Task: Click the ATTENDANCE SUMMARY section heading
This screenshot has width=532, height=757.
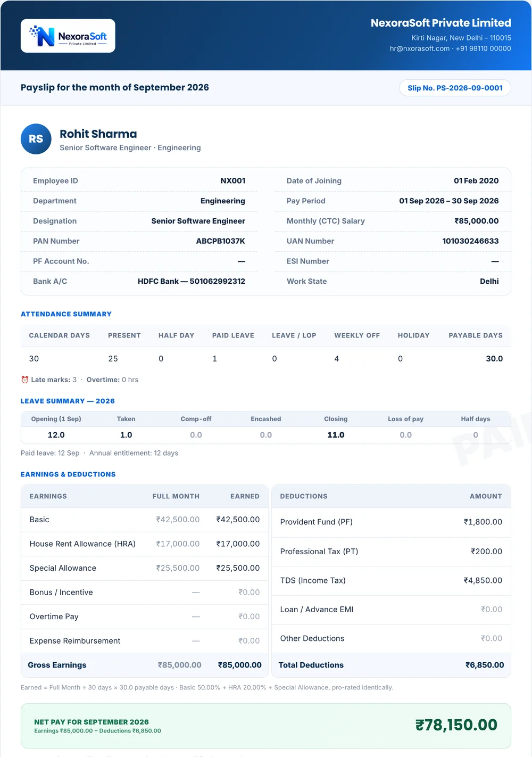Action: [66, 314]
